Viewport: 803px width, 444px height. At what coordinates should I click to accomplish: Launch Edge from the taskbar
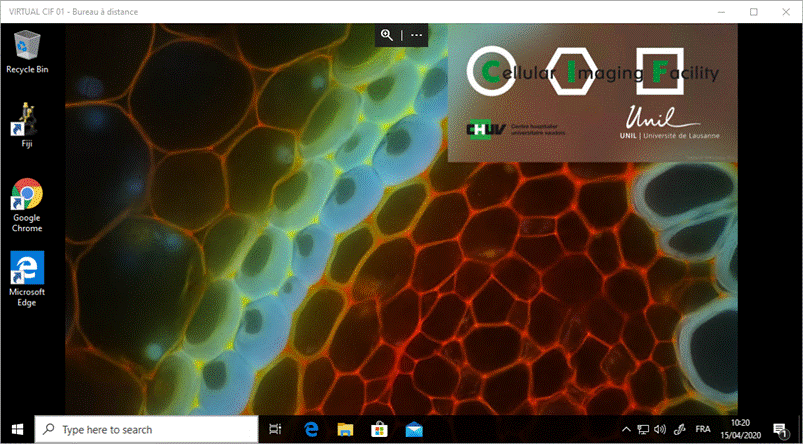point(311,429)
